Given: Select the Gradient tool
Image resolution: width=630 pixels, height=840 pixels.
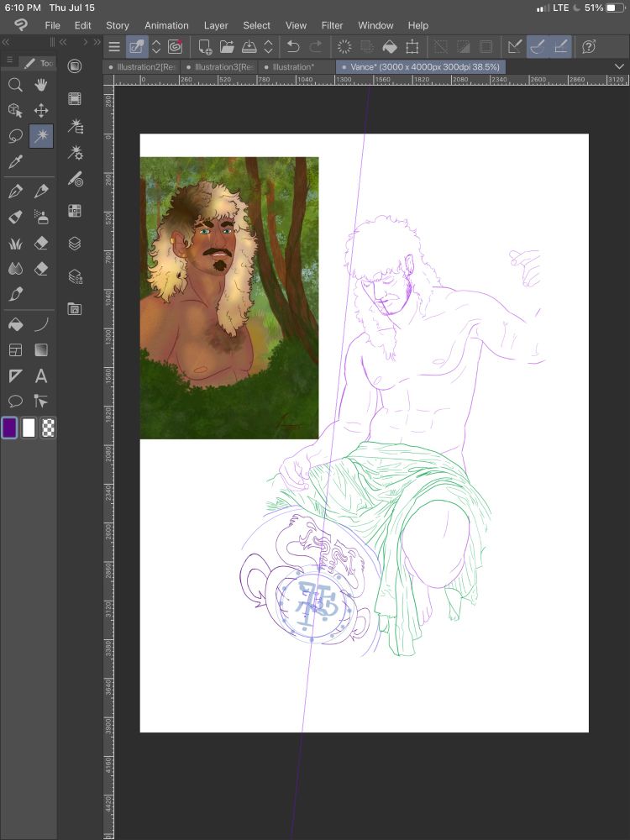Looking at the screenshot, I should tap(41, 349).
